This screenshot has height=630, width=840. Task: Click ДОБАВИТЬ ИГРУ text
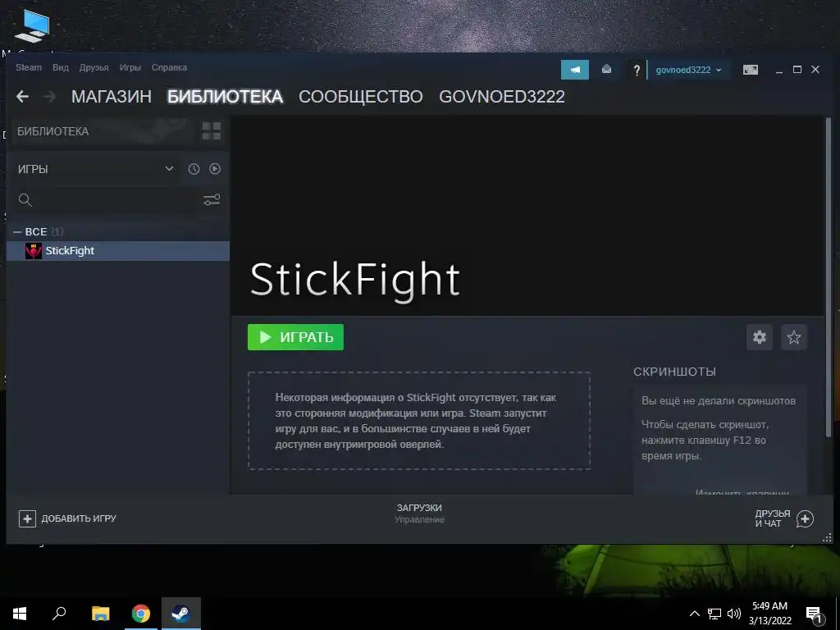(79, 518)
